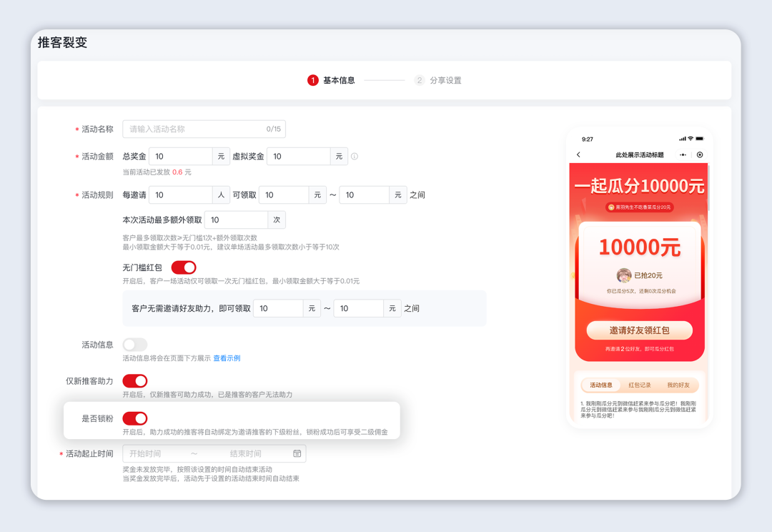772x532 pixels.
Task: Click the Wi-Fi icon in preview status bar
Action: [691, 138]
